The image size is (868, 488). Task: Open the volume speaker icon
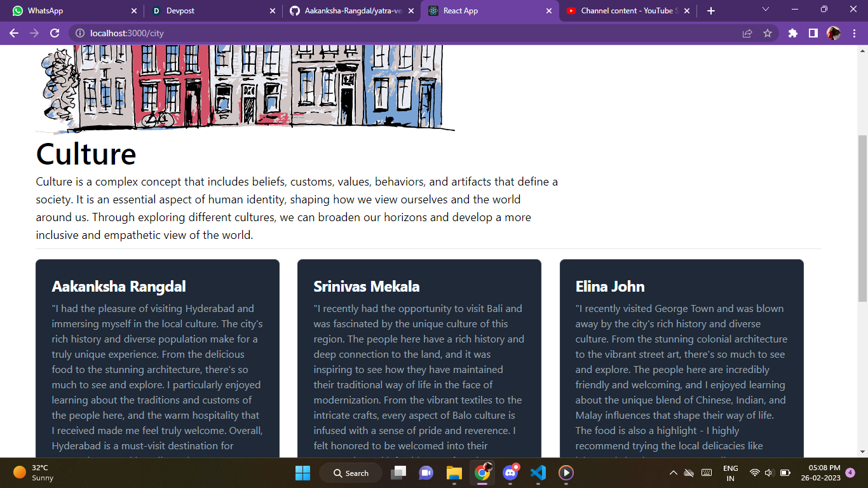click(x=769, y=473)
